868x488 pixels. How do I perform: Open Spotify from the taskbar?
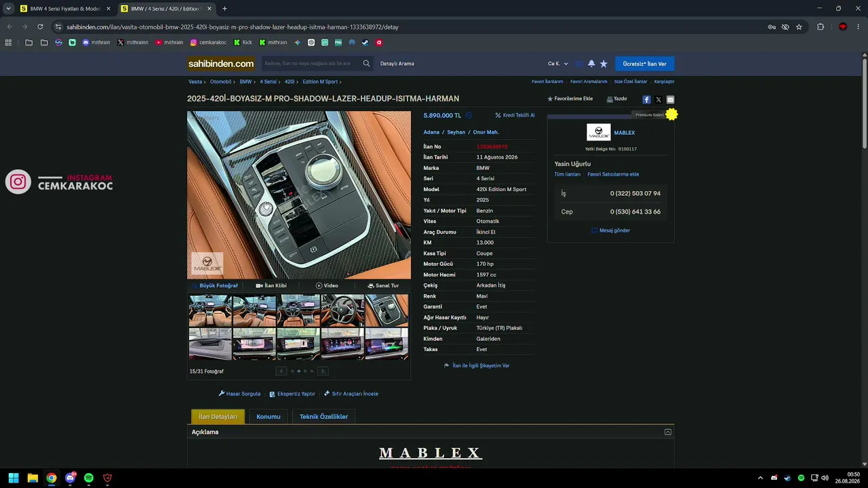[89, 478]
